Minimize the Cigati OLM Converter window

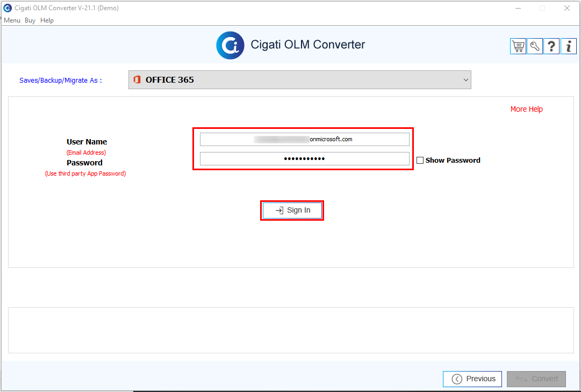[518, 8]
